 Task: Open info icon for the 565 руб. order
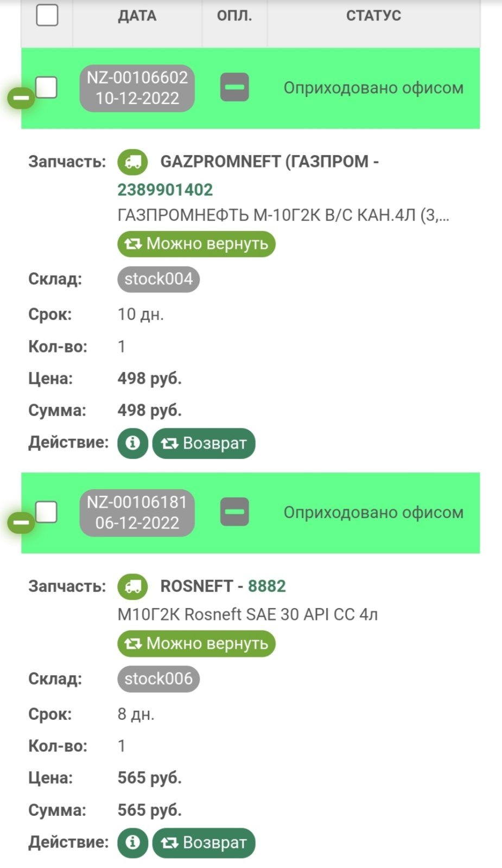(132, 843)
